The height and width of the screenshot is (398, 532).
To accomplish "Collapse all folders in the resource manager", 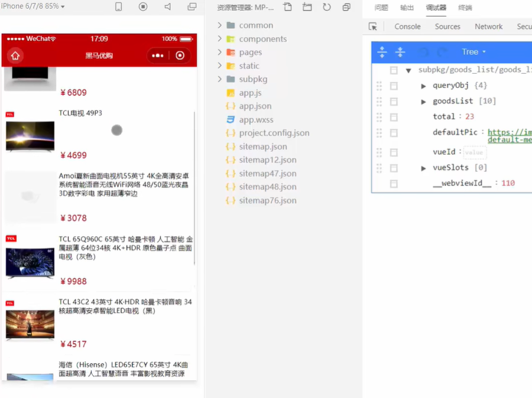I will tap(346, 7).
